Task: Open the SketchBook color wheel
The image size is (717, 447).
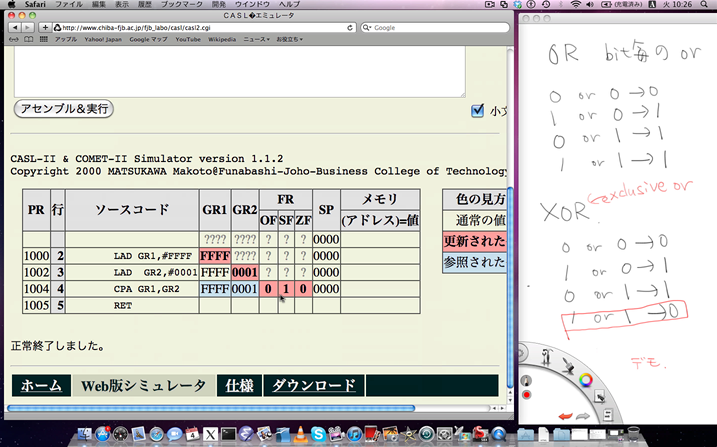Action: click(x=586, y=379)
